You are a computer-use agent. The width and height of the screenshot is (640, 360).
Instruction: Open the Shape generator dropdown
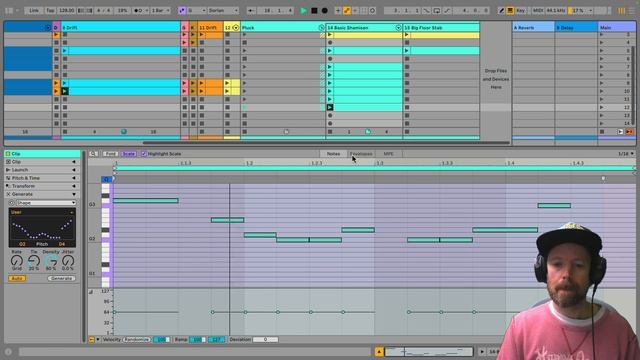click(x=46, y=203)
